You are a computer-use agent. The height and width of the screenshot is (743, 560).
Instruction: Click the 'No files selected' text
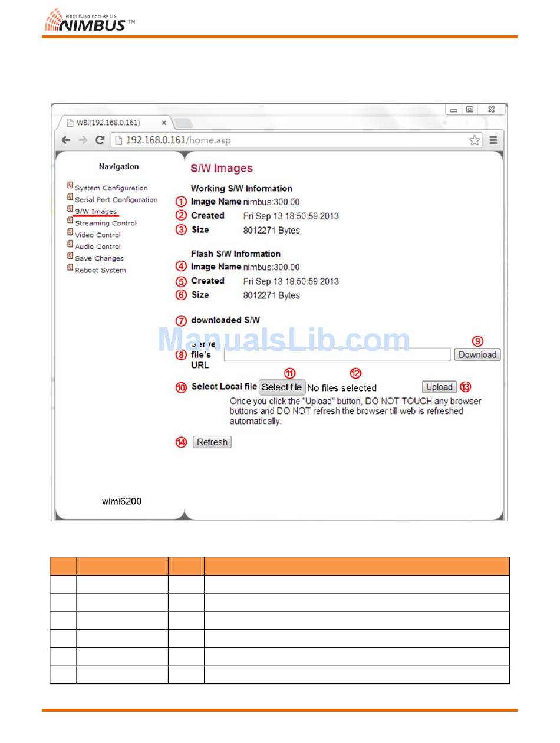point(342,388)
